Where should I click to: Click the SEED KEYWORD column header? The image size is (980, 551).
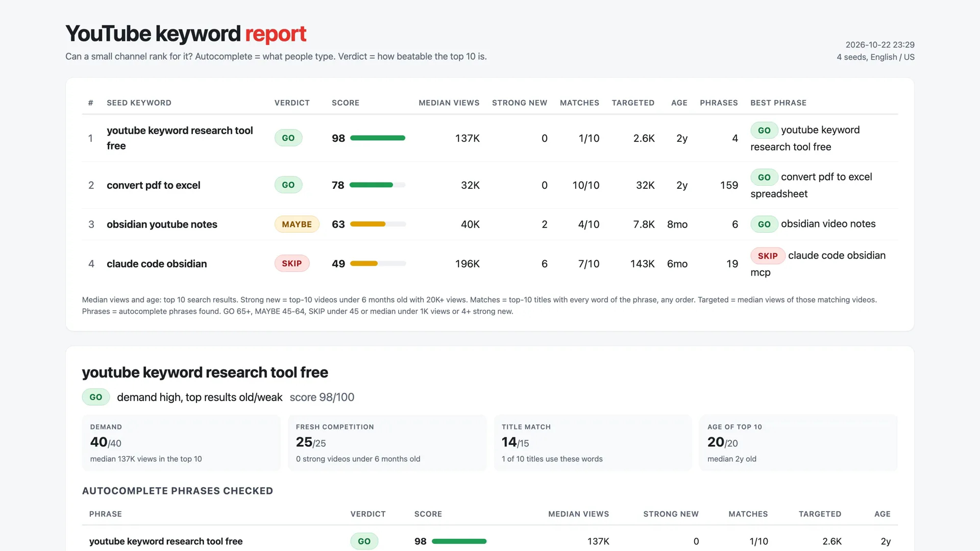(x=139, y=103)
